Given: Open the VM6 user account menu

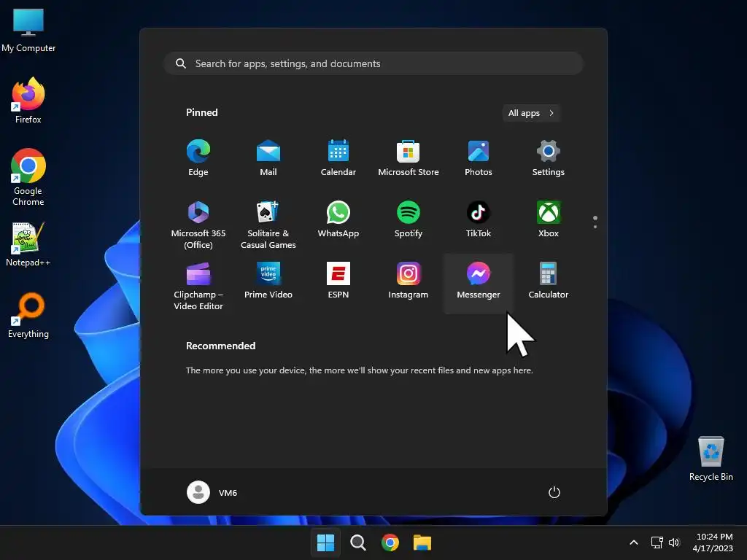Looking at the screenshot, I should point(212,492).
